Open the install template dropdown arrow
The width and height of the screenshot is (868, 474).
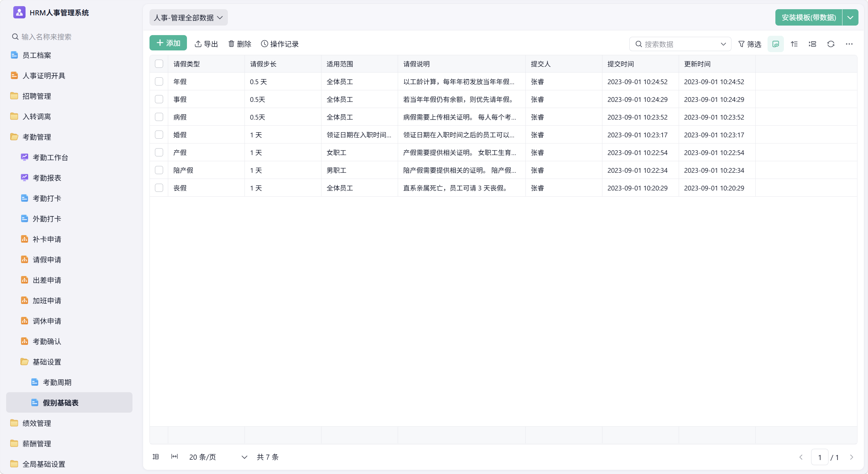[850, 17]
